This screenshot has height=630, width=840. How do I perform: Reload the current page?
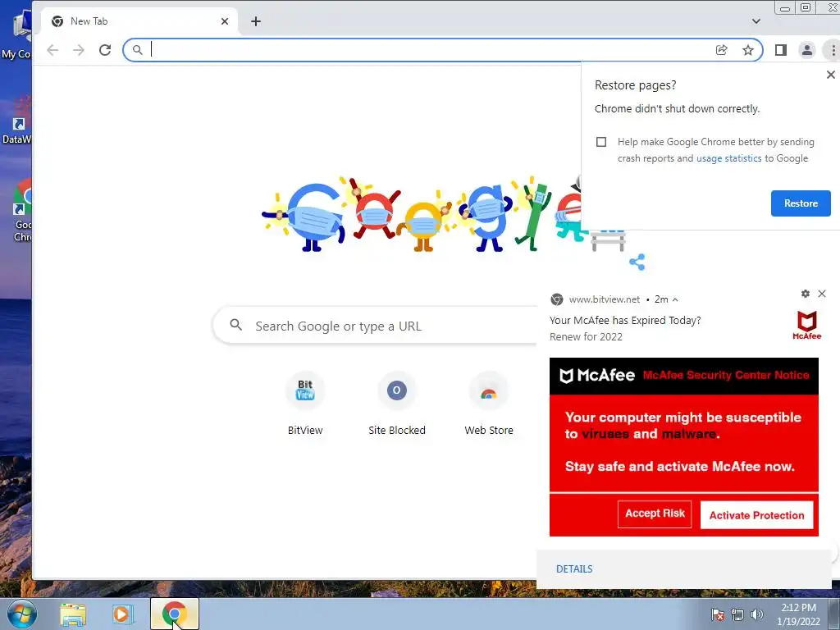[105, 50]
